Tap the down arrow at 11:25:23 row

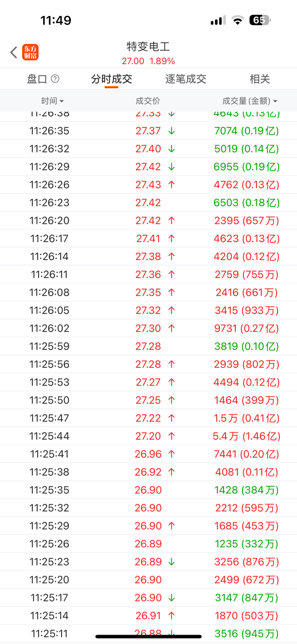[x=172, y=562]
